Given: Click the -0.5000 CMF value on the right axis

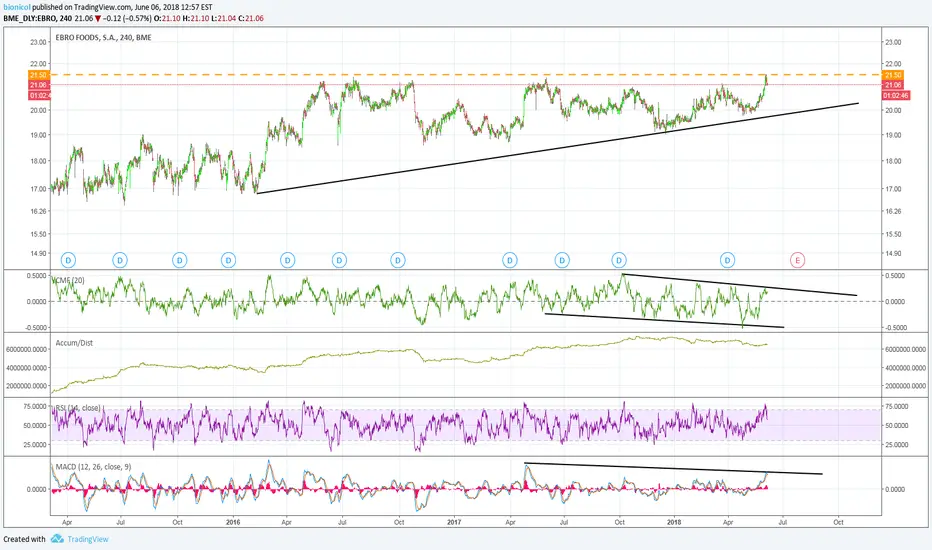Looking at the screenshot, I should pyautogui.click(x=895, y=328).
